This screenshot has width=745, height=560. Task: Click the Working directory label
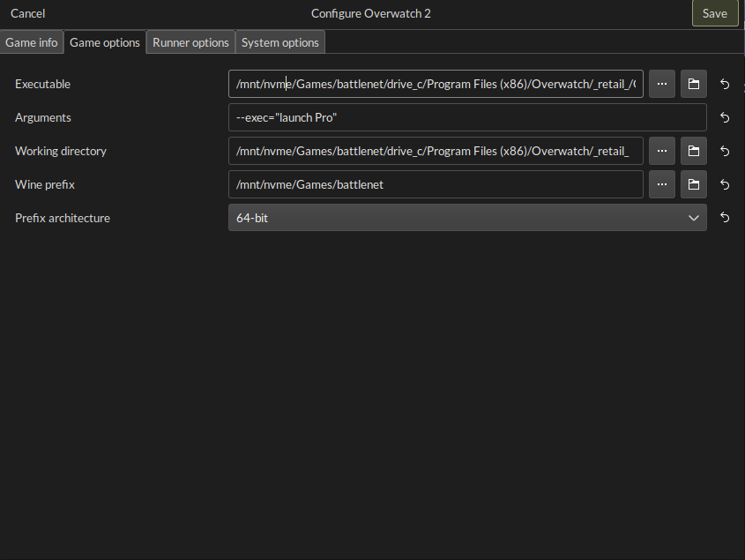click(61, 151)
